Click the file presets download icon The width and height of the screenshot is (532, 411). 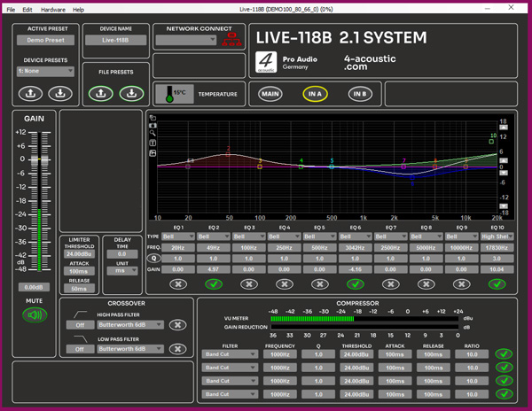click(130, 93)
